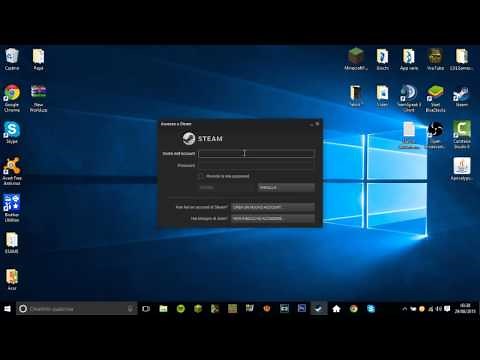Close the Steam login dialog
Image resolution: width=480 pixels, height=360 pixels.
pos(317,124)
